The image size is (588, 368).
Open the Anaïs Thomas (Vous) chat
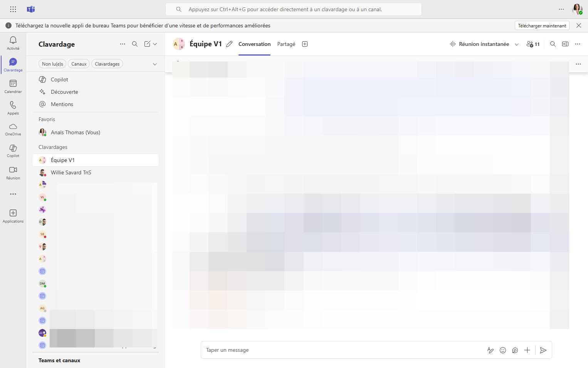pos(96,132)
